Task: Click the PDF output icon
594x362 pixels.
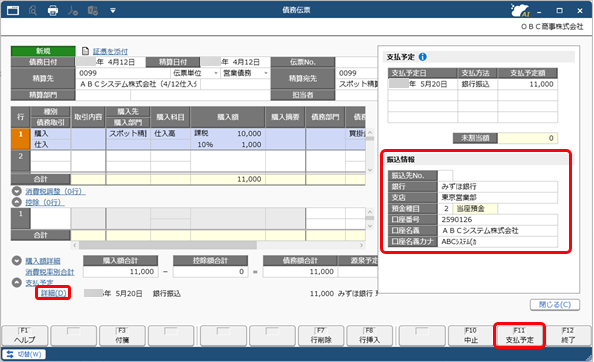Action: coord(73,11)
